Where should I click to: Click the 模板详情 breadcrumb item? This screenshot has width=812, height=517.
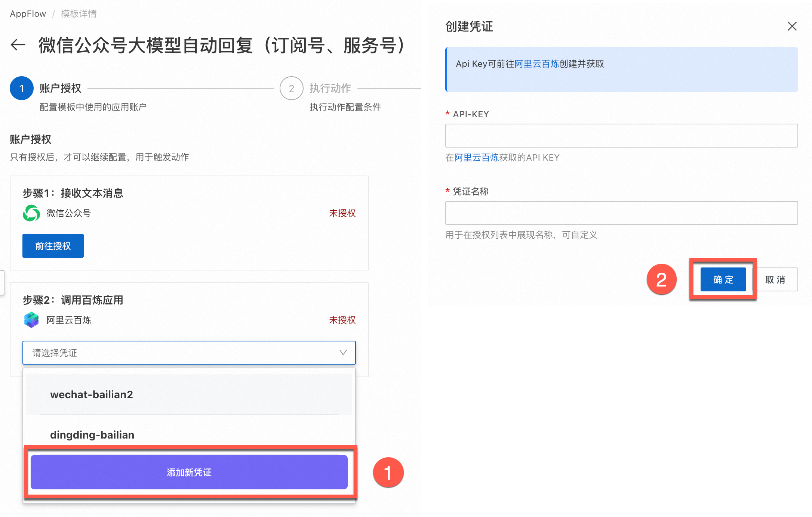coord(79,14)
